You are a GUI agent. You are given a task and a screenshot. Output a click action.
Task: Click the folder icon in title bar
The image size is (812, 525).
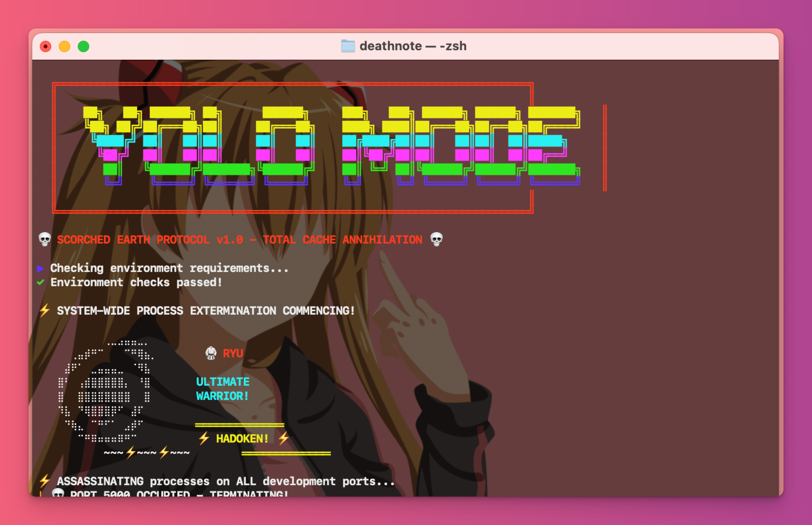pos(348,46)
